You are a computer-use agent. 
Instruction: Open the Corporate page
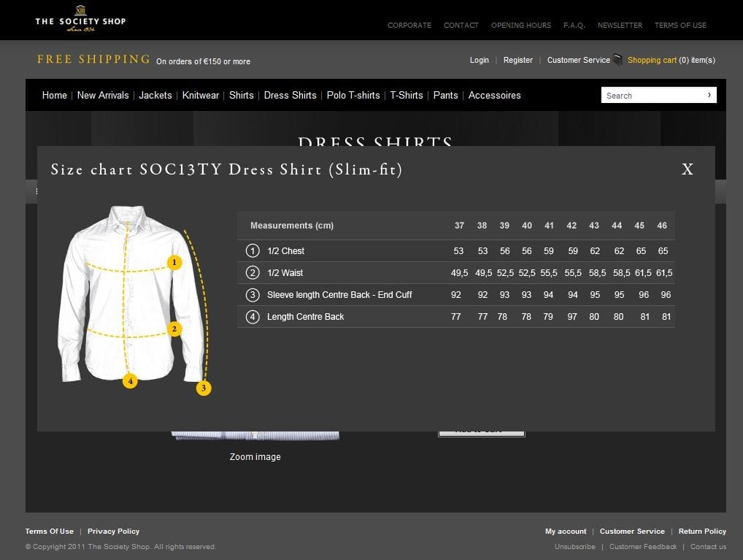coord(409,25)
